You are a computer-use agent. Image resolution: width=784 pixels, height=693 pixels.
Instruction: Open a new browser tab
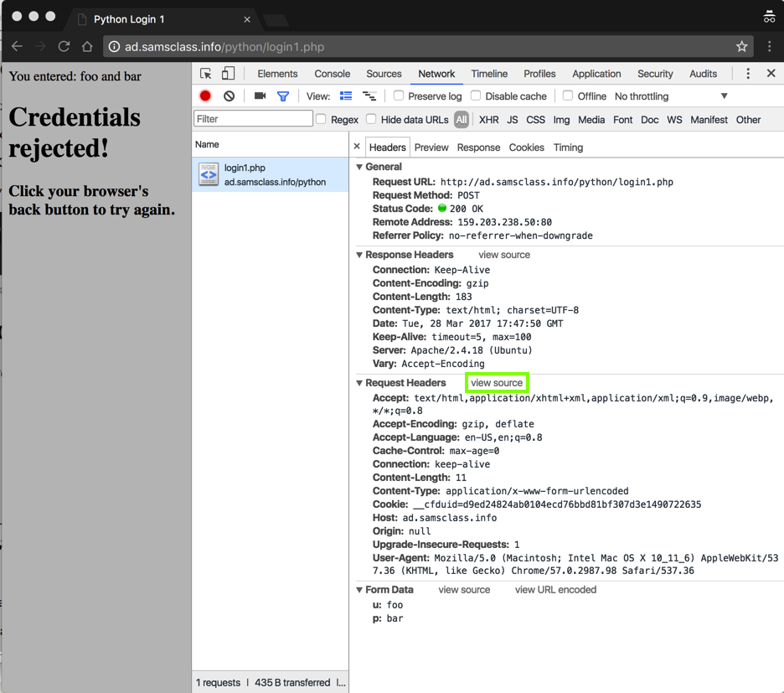[276, 20]
